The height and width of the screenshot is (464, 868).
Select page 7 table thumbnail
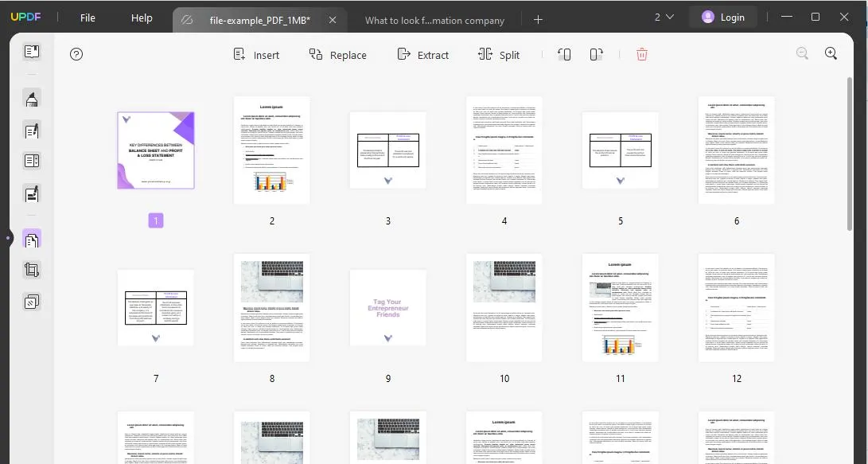pos(156,308)
